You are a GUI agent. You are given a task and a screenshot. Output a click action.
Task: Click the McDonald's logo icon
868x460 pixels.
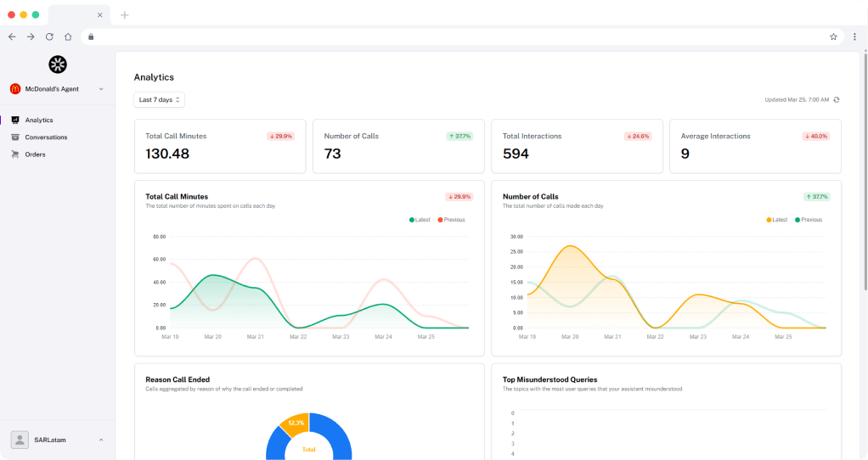tap(15, 89)
